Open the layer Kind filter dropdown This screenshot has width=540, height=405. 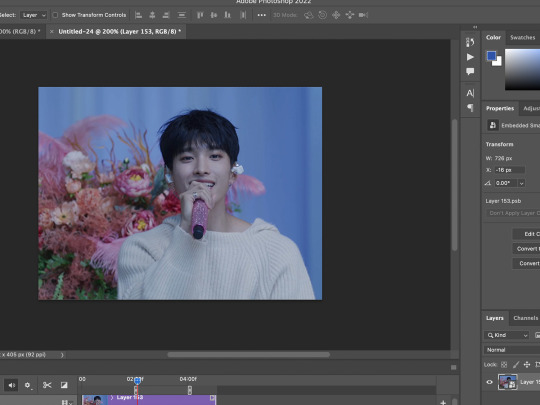507,335
